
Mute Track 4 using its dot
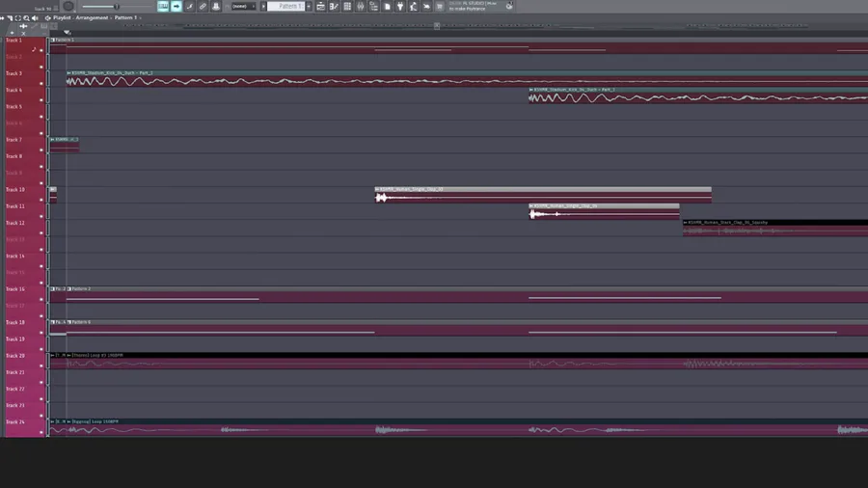pos(41,100)
